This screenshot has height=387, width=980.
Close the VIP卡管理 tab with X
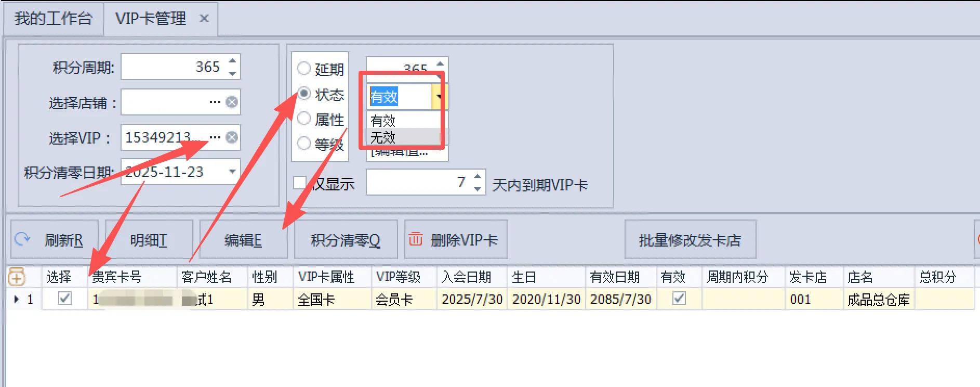204,18
